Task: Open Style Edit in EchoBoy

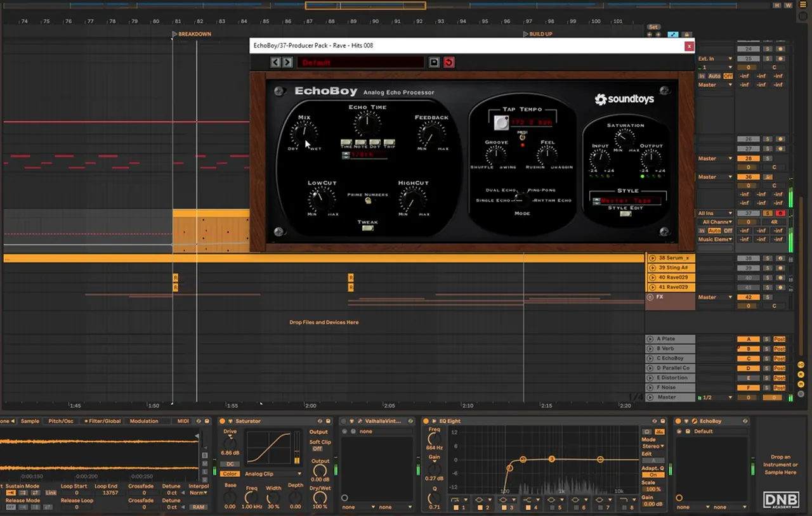Action: (x=625, y=214)
